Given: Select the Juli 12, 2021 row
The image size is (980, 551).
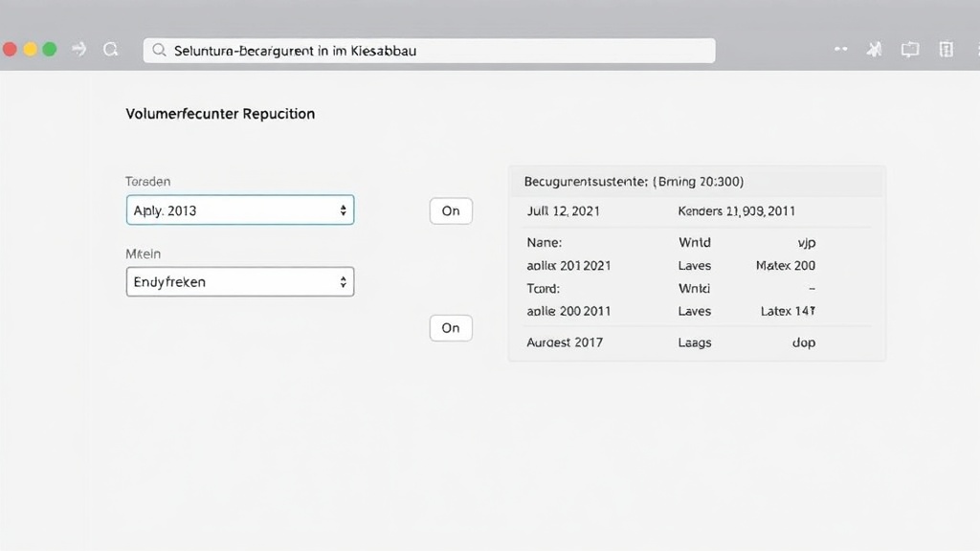Looking at the screenshot, I should (564, 210).
